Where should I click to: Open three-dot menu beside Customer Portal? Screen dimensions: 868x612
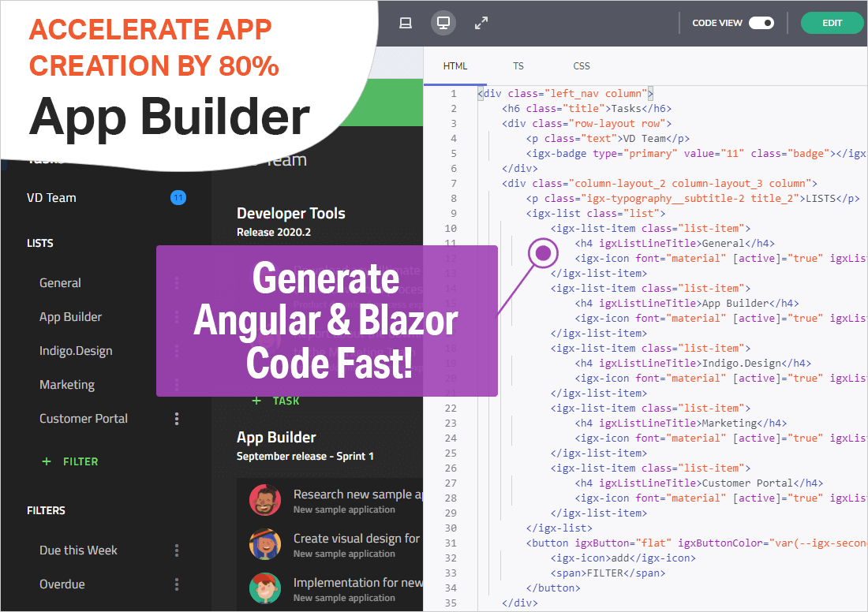click(x=177, y=419)
